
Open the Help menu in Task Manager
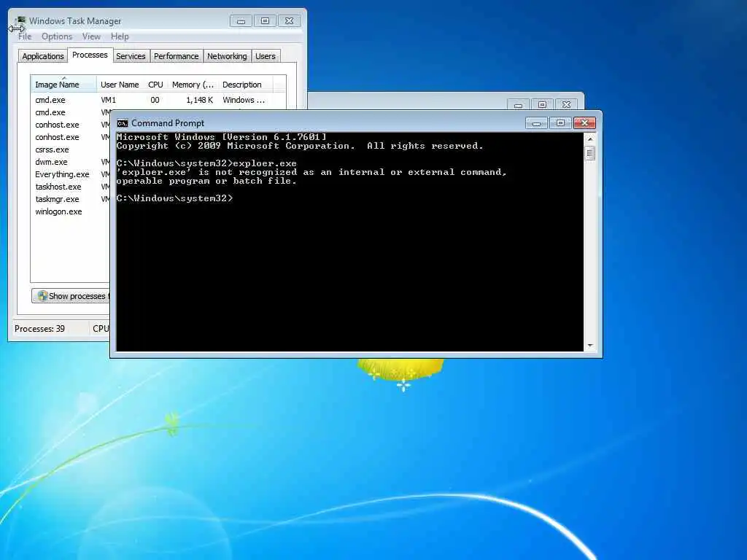coord(120,36)
